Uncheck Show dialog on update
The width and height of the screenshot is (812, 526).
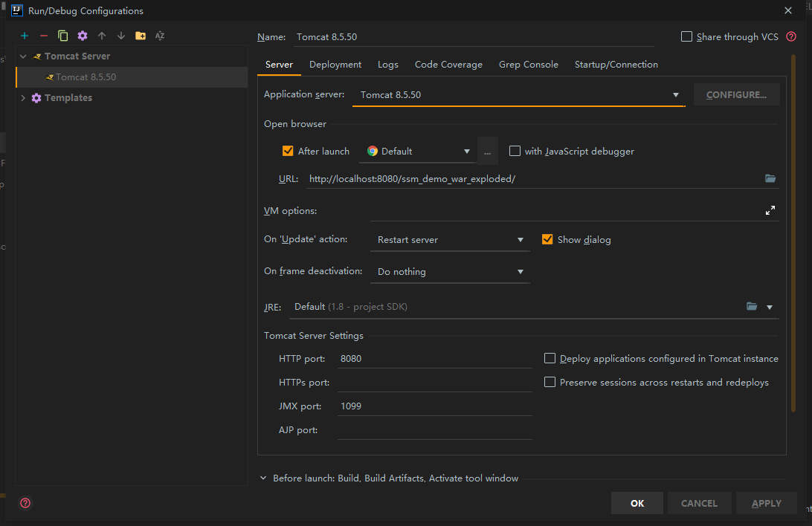click(548, 239)
